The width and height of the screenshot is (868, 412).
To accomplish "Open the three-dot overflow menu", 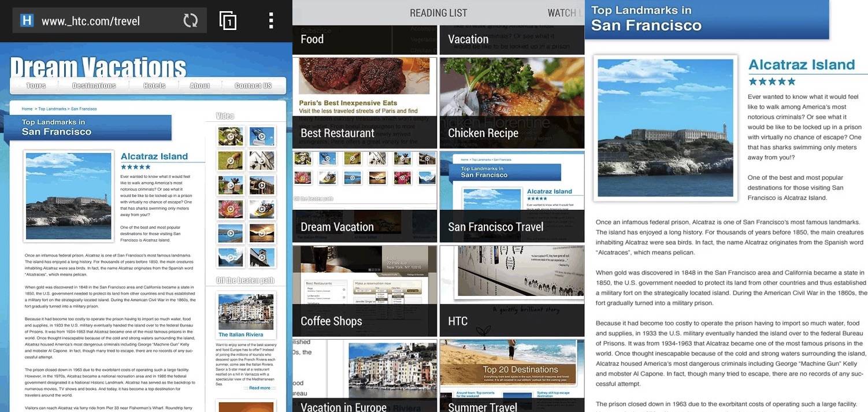I will point(270,21).
